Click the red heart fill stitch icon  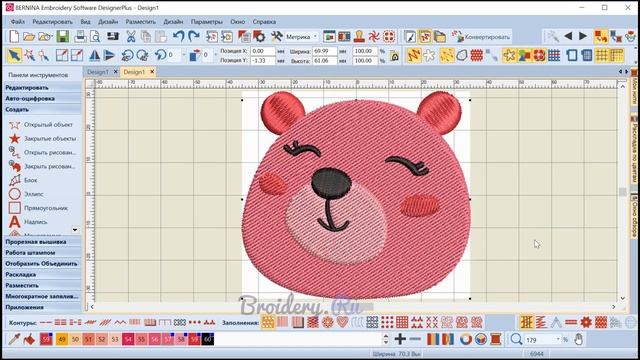(x=342, y=322)
